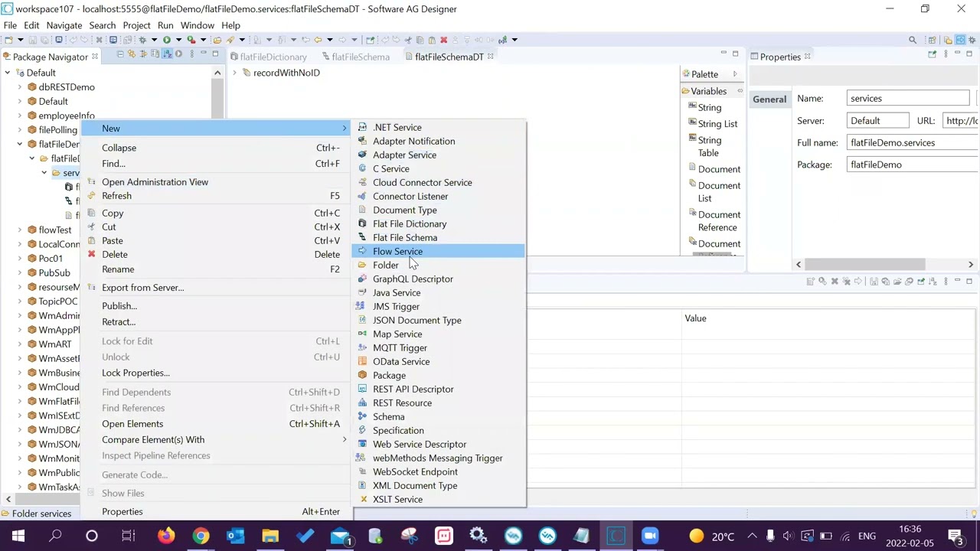The height and width of the screenshot is (551, 980).
Task: Pick Cloud Connector Service
Action: 439,182
